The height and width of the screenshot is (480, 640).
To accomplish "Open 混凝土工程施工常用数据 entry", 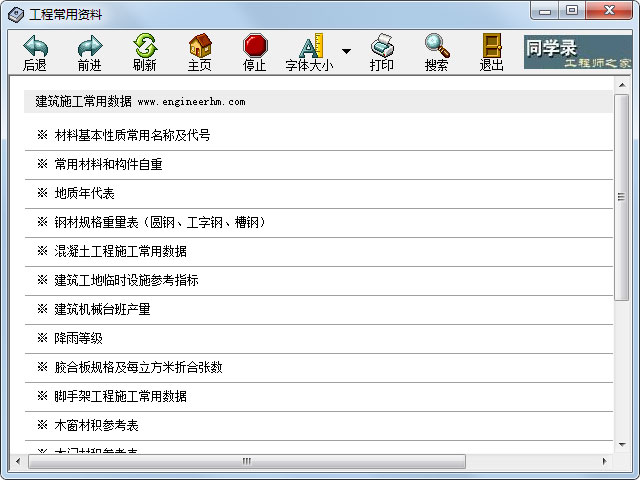I will [x=120, y=251].
